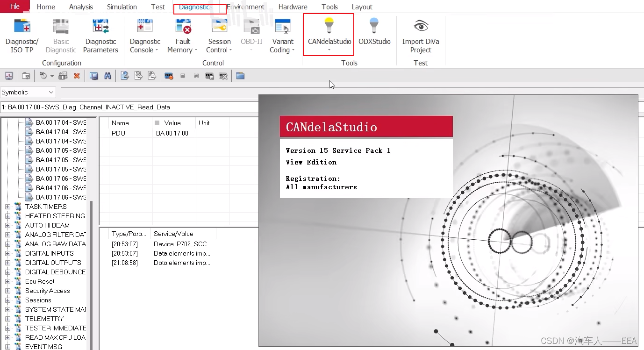Switch to the Simulation ribbon tab
The height and width of the screenshot is (350, 644).
tap(122, 7)
